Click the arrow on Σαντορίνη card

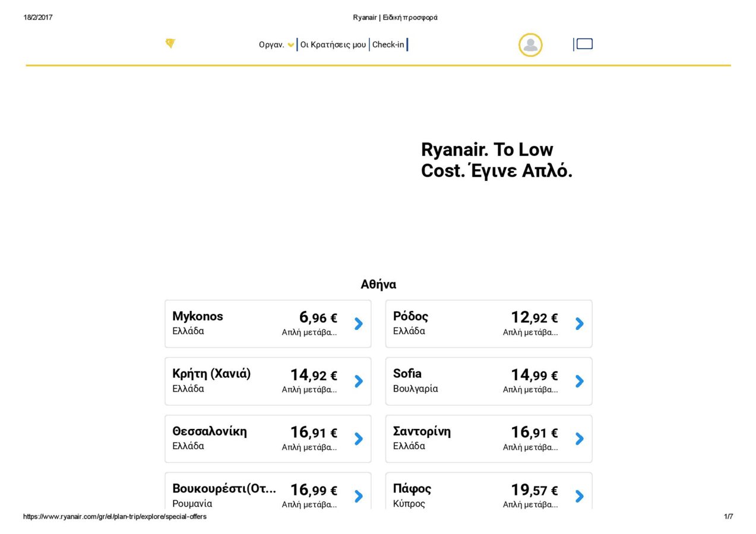[x=580, y=438]
